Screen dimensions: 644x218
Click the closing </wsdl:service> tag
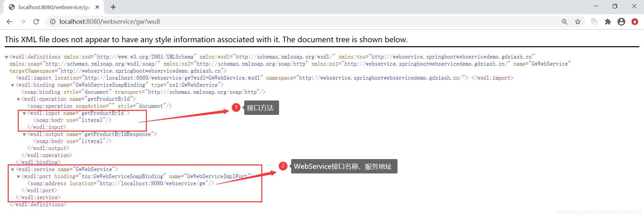38,198
